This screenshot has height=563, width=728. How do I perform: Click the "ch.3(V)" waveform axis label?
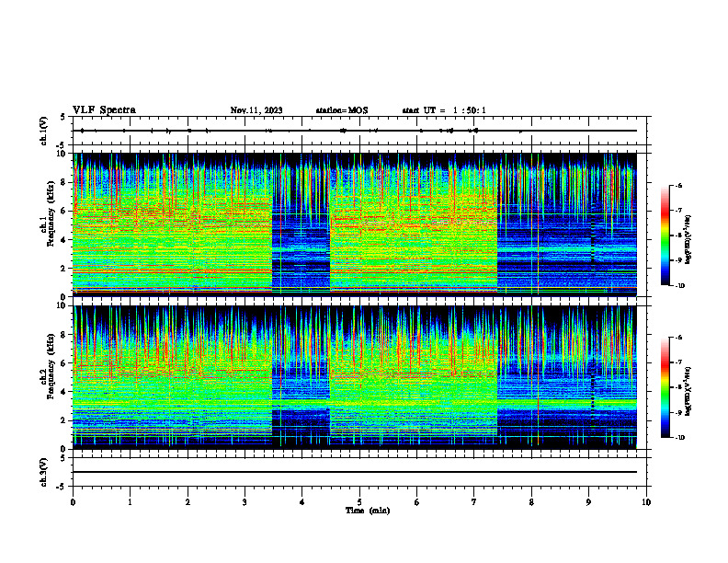[43, 473]
